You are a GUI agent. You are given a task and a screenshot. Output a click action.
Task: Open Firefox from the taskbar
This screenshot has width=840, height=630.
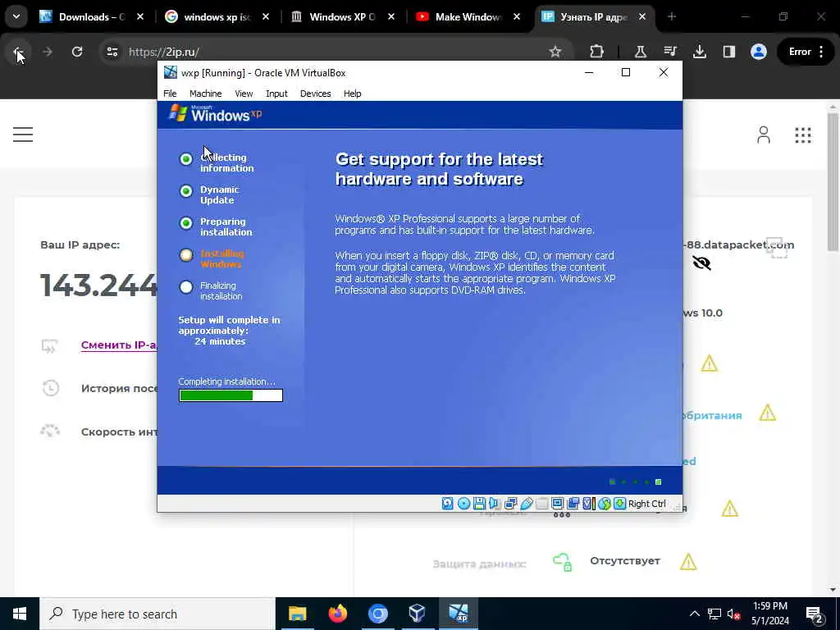(x=337, y=614)
